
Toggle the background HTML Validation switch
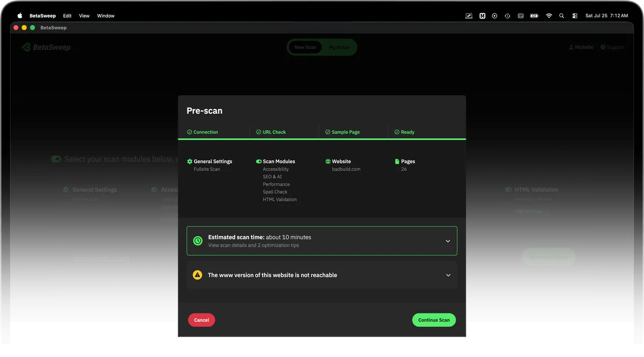508,190
